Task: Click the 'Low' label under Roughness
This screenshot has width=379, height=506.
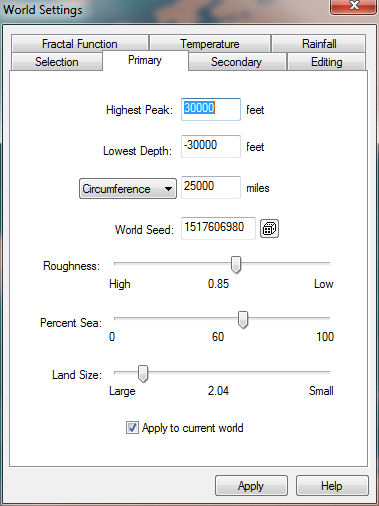Action: click(x=324, y=284)
